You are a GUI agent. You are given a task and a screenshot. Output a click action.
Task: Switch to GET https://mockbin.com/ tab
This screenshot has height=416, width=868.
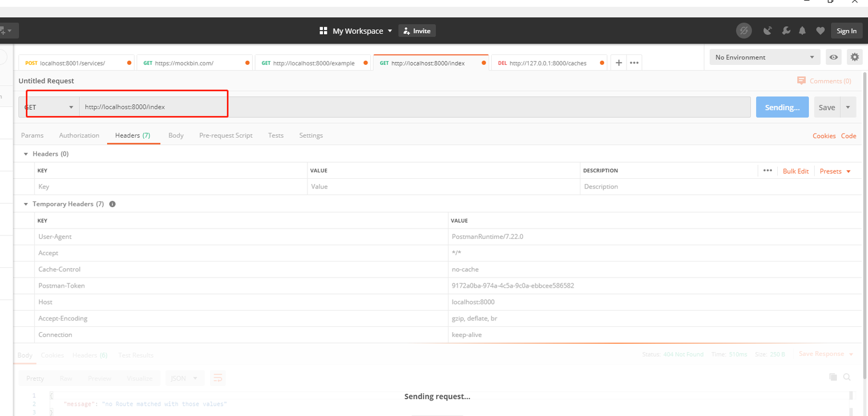click(195, 62)
